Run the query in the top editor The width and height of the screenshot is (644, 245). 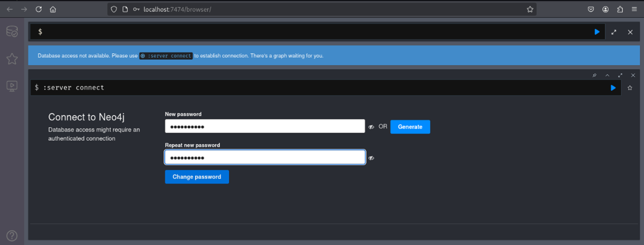click(597, 32)
